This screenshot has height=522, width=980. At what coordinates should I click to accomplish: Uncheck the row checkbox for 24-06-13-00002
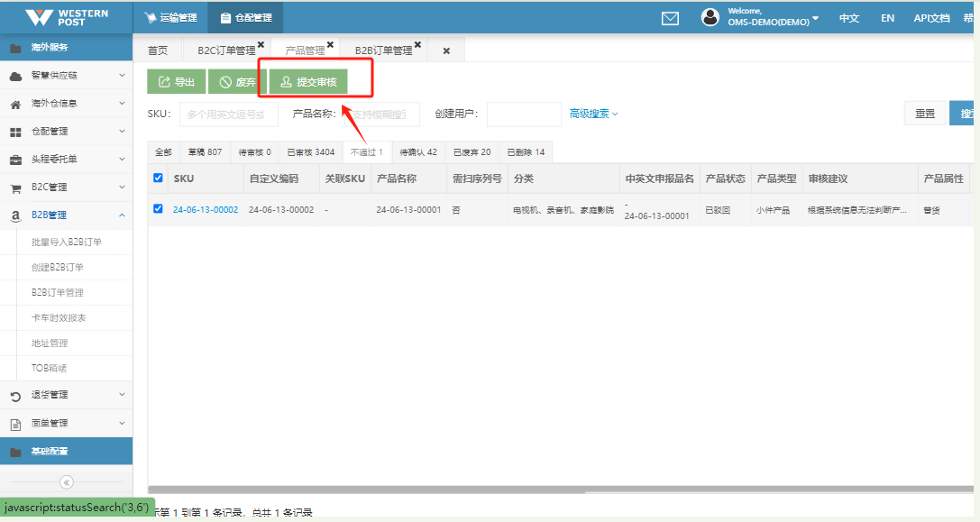(158, 209)
